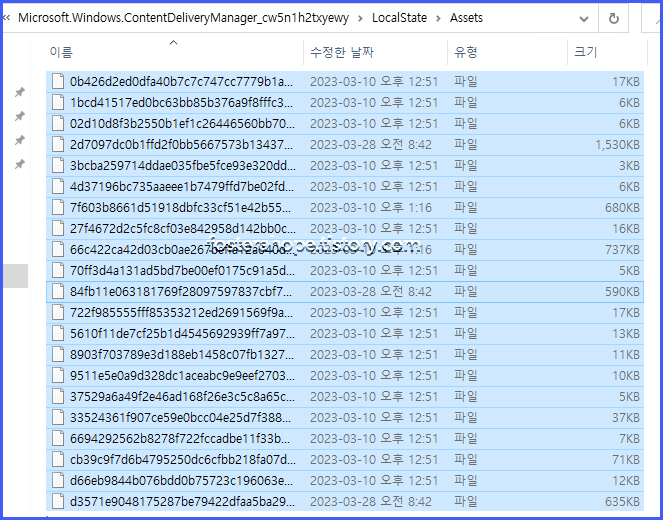
Task: Click 파일 type cell of cb39c9f7d6b4 row
Action: point(466,460)
